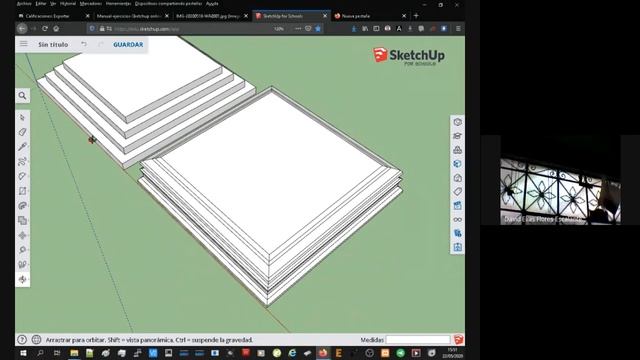
Task: Open the Historial menu
Action: [x=68, y=4]
